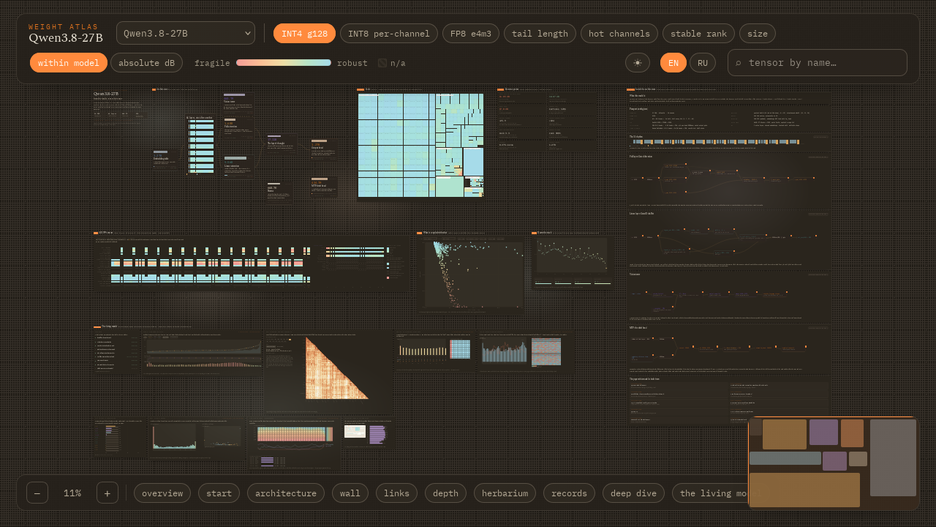Switch coloring to size

click(x=758, y=33)
